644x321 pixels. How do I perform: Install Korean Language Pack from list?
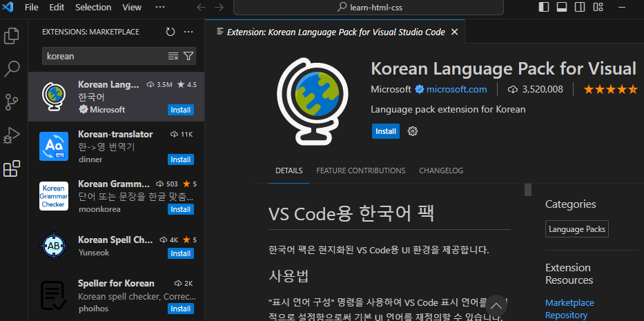(181, 110)
